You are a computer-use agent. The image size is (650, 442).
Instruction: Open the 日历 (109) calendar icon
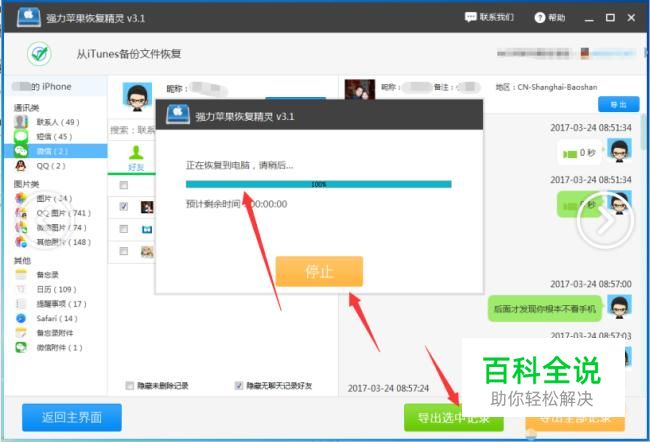pos(21,289)
